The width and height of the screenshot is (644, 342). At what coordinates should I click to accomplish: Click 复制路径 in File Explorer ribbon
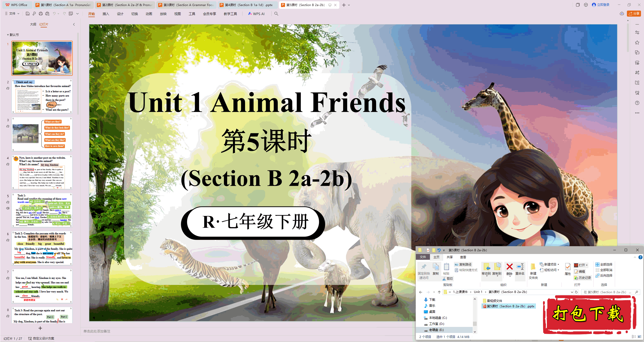(x=463, y=265)
